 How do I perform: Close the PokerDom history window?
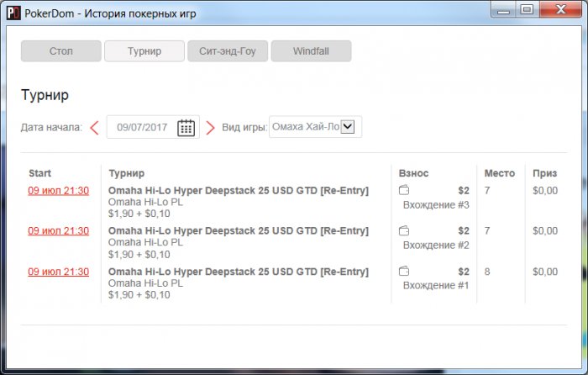tap(560, 9)
